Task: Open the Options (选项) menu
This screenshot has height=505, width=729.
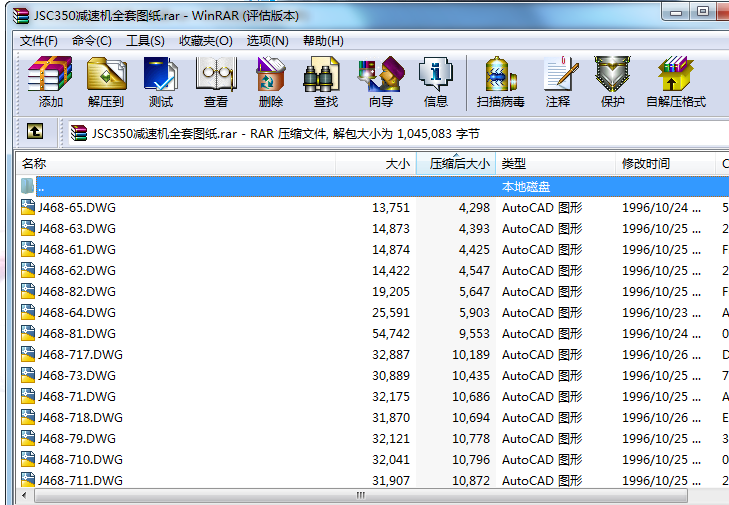Action: [x=267, y=41]
